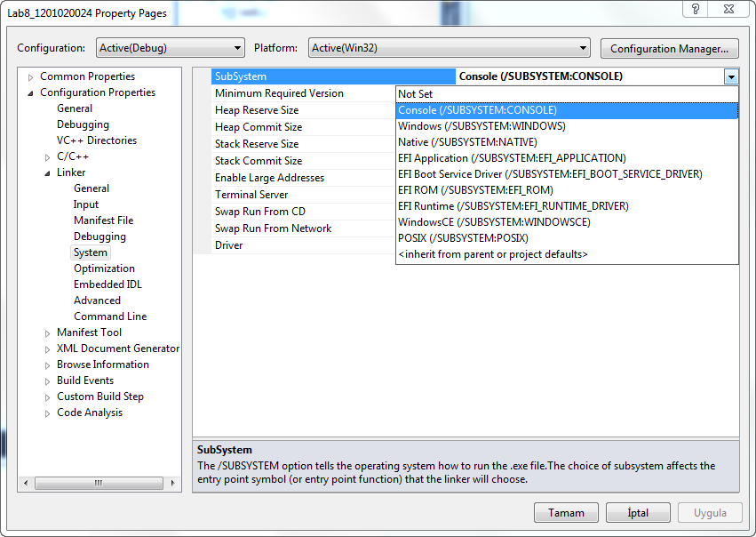Select Windows (/SUBSYSTEM:WINDOWS) option
Viewport: 756px width, 537px height.
coord(481,127)
